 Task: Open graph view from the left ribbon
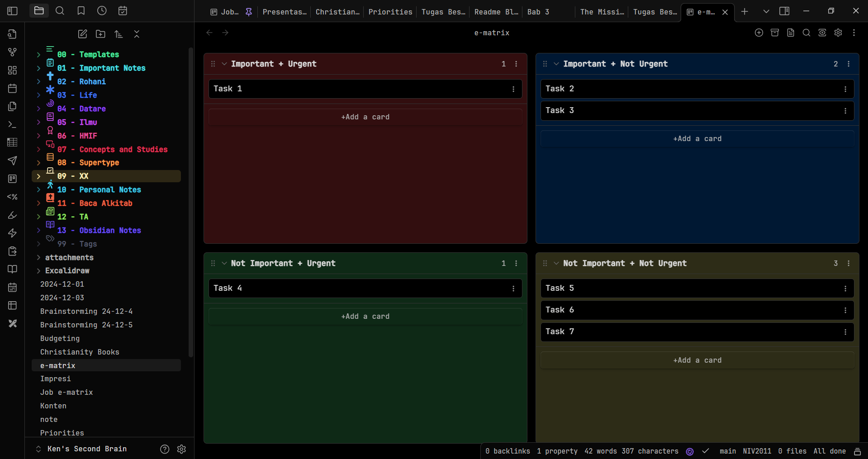13,52
